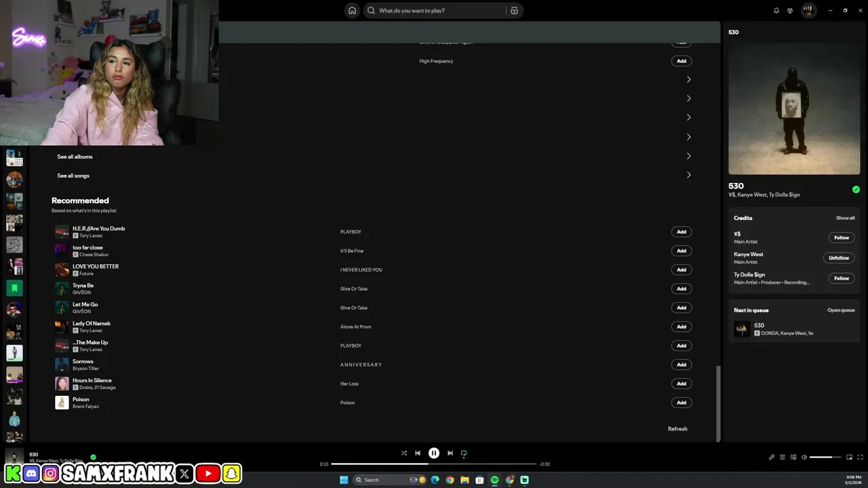Toggle green saved checkmark beside 530 title
868x488 pixels.
coord(856,190)
